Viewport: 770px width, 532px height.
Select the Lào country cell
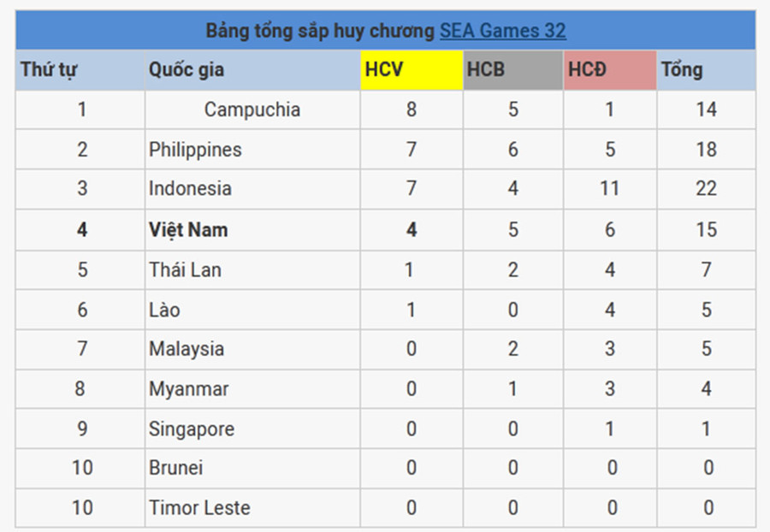(164, 310)
